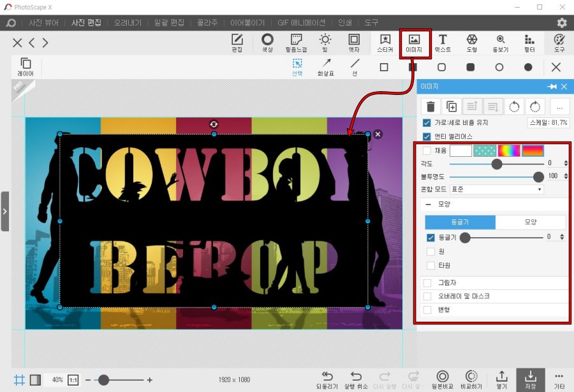This screenshot has width=574, height=392.
Task: Choose the 선 (Line) drawing tool
Action: tap(355, 67)
